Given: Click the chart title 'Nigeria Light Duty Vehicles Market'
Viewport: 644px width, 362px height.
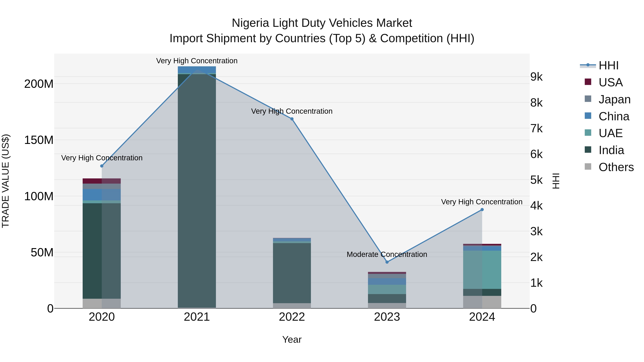Looking at the screenshot, I should (322, 23).
